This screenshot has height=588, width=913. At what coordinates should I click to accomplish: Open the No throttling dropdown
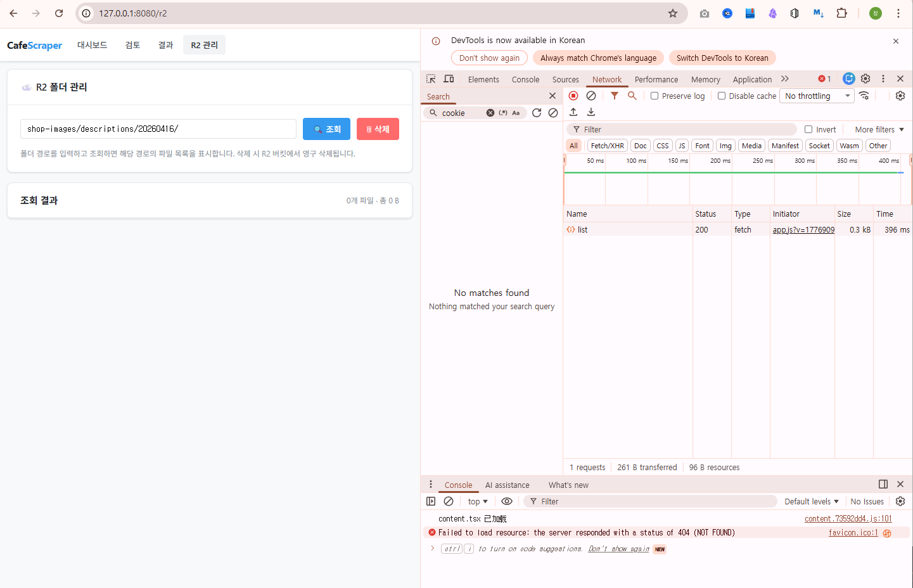(817, 96)
